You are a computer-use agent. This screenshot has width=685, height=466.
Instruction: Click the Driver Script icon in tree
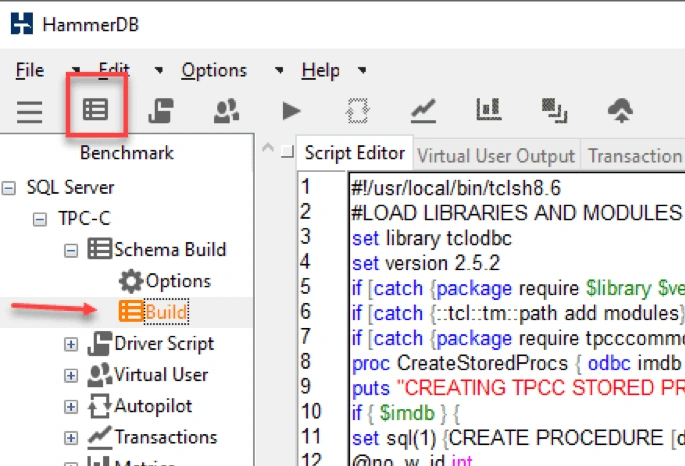pyautogui.click(x=100, y=343)
